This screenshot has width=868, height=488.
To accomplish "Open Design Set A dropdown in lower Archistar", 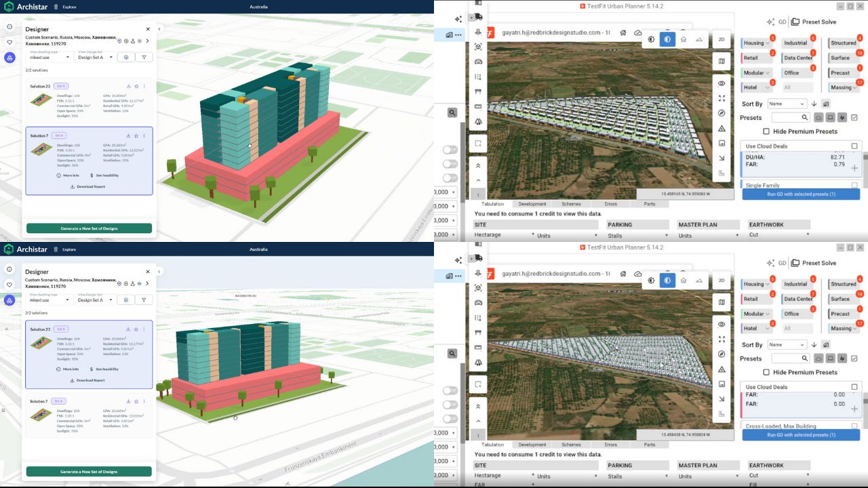I will pos(94,300).
